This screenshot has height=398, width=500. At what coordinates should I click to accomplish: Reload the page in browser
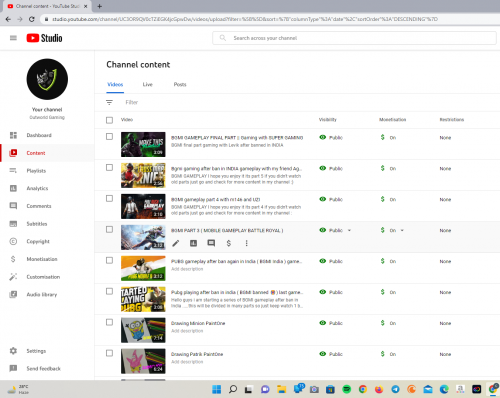pyautogui.click(x=32, y=19)
